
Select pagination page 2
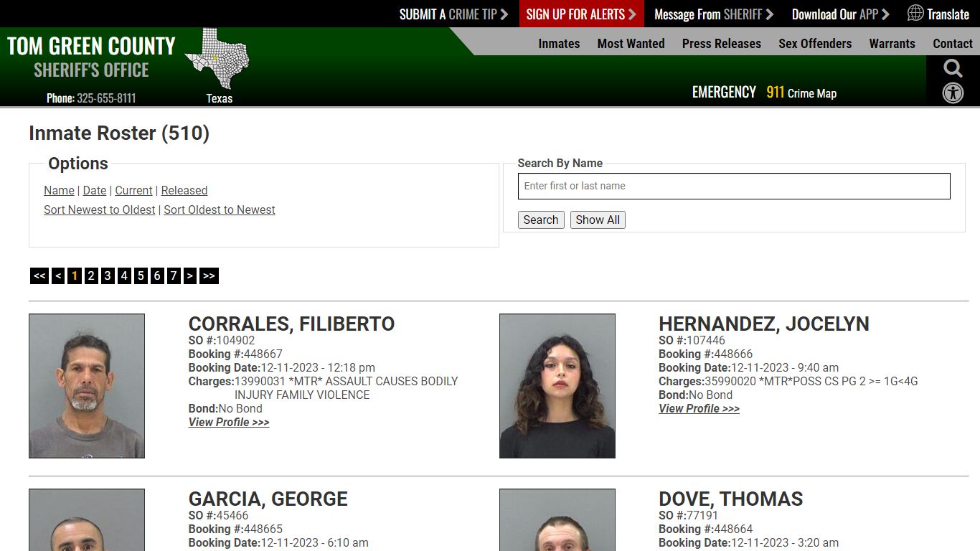[91, 275]
